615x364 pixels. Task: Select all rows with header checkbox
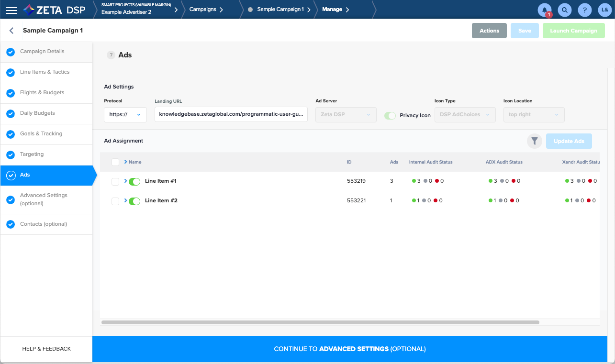pos(115,162)
